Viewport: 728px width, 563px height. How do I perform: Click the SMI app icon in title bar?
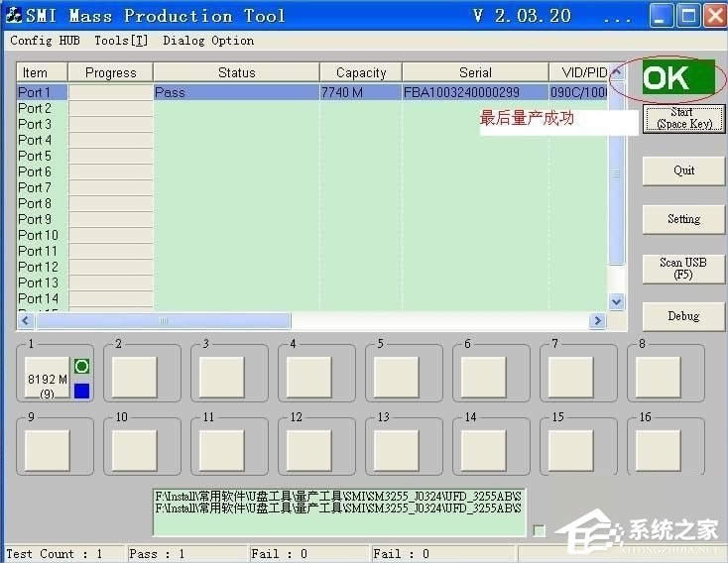[x=13, y=15]
